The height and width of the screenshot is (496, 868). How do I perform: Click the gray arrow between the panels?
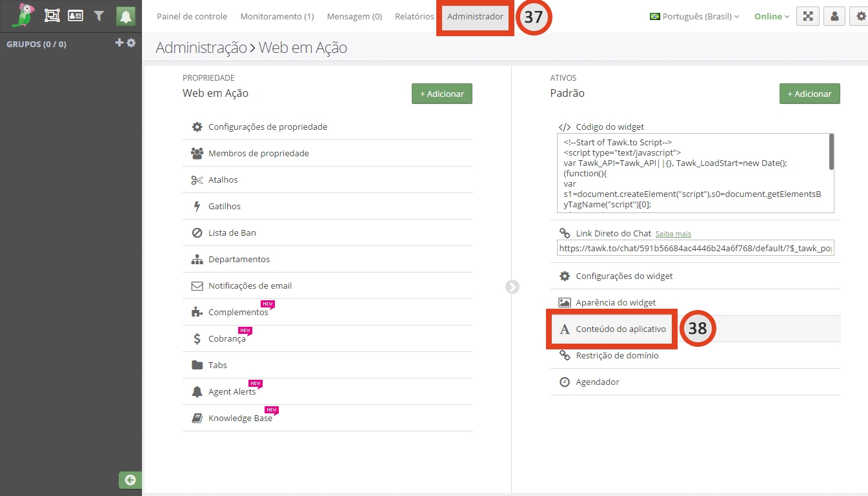512,287
